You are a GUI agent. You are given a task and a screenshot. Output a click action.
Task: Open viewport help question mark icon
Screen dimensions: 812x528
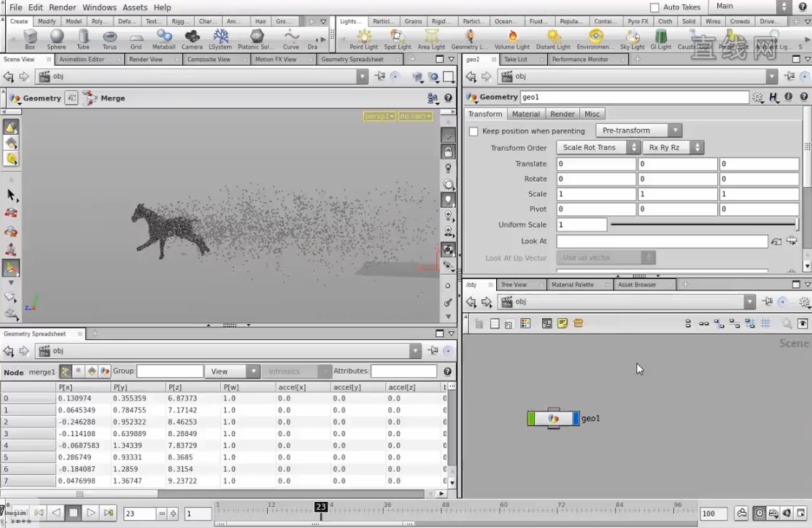tap(448, 97)
